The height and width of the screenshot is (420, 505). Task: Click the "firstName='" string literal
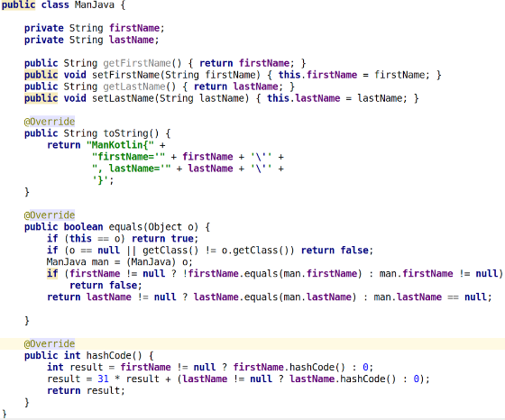[128, 157]
